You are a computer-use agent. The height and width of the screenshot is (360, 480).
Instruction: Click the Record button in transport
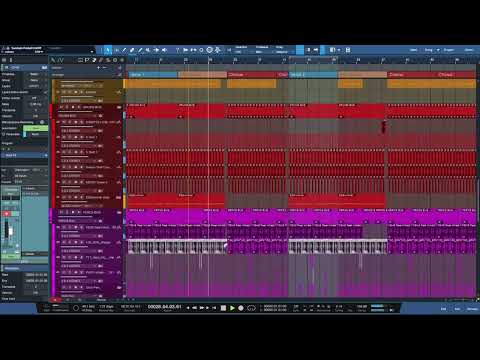[241, 308]
